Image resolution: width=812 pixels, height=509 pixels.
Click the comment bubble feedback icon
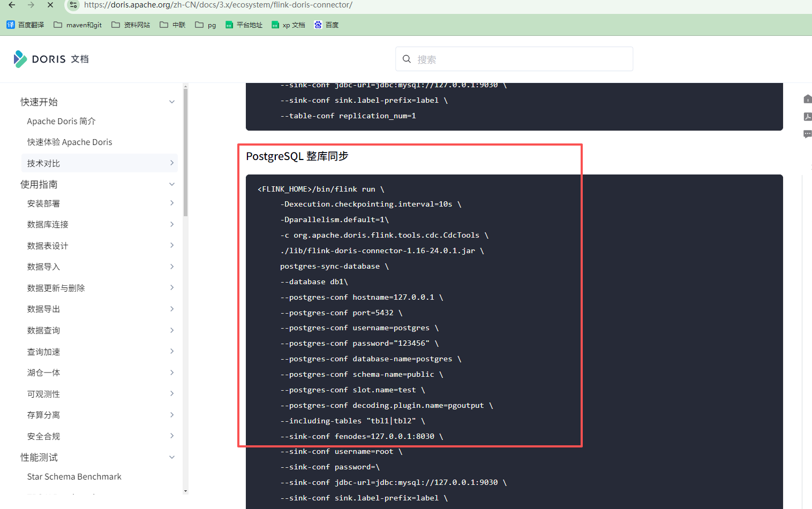click(807, 134)
